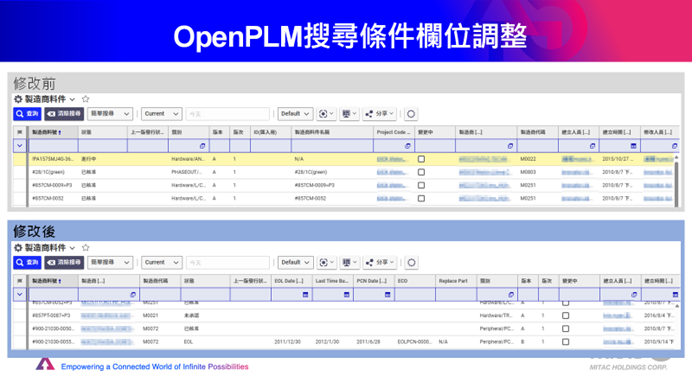Open the PCN Date calendar filter icon
Screen dimensions: 692x389
coord(387,295)
